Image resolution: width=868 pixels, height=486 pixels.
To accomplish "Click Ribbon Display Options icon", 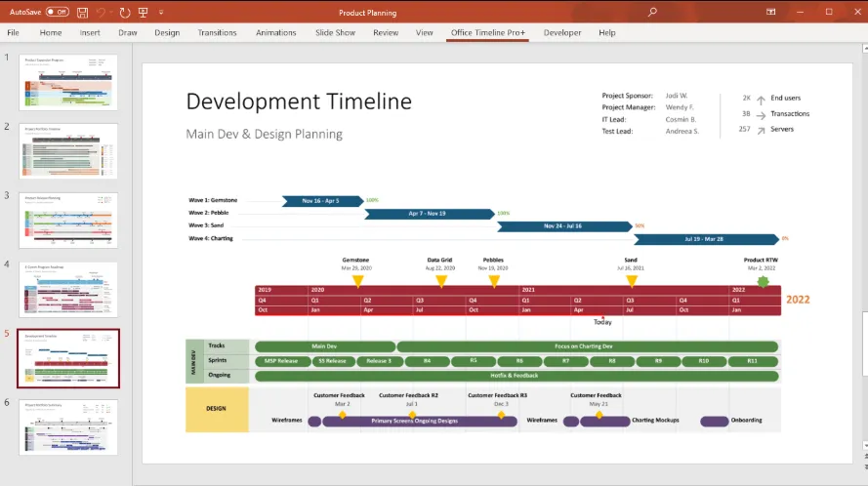I will click(770, 12).
